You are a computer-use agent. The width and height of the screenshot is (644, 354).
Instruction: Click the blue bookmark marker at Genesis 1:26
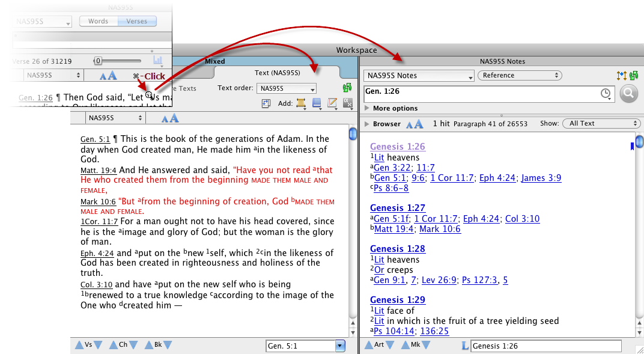click(631, 146)
